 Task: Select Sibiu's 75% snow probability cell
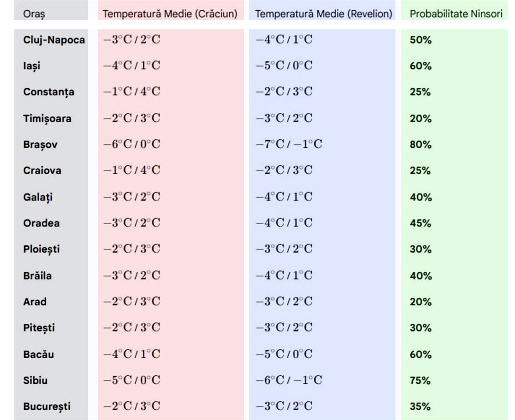click(420, 380)
